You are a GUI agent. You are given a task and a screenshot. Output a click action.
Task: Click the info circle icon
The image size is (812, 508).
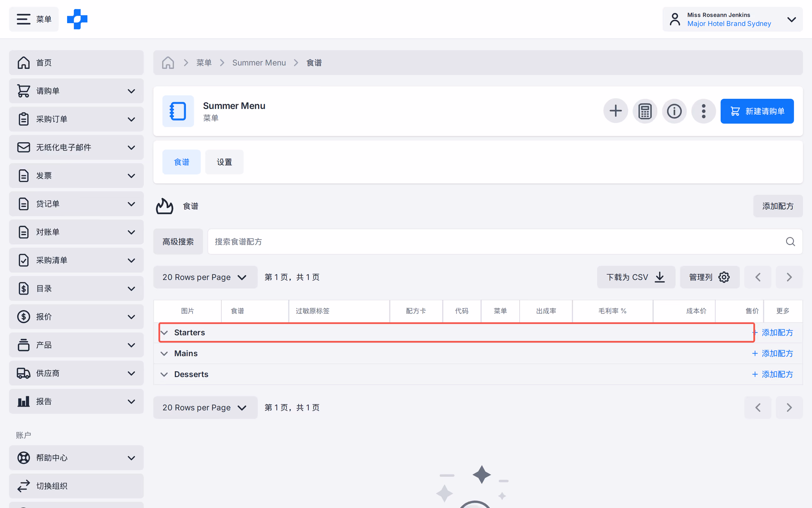tap(674, 111)
